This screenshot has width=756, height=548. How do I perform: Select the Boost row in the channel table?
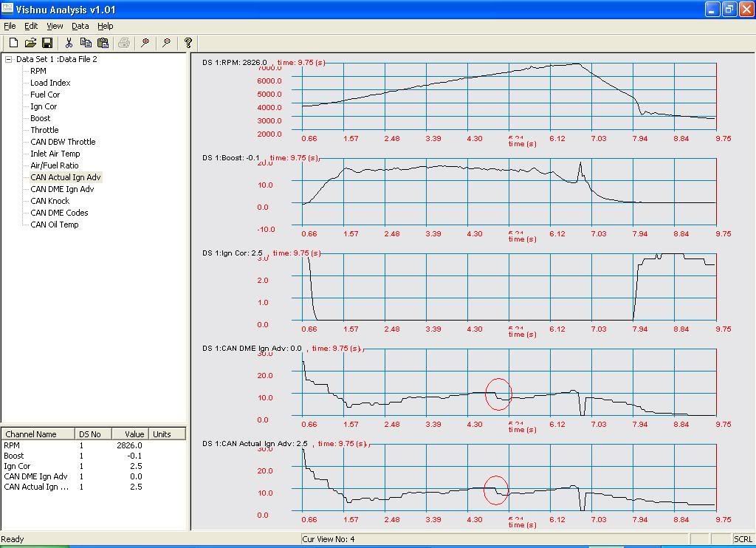[94, 456]
